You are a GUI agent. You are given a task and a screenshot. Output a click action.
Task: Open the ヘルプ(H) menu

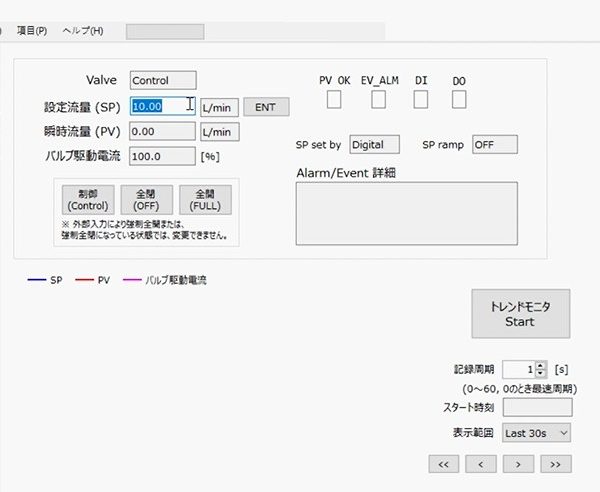click(83, 31)
